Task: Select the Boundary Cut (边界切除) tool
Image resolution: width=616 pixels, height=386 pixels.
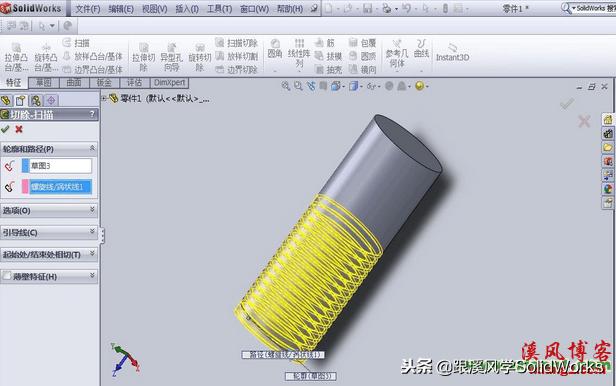Action: (236, 70)
